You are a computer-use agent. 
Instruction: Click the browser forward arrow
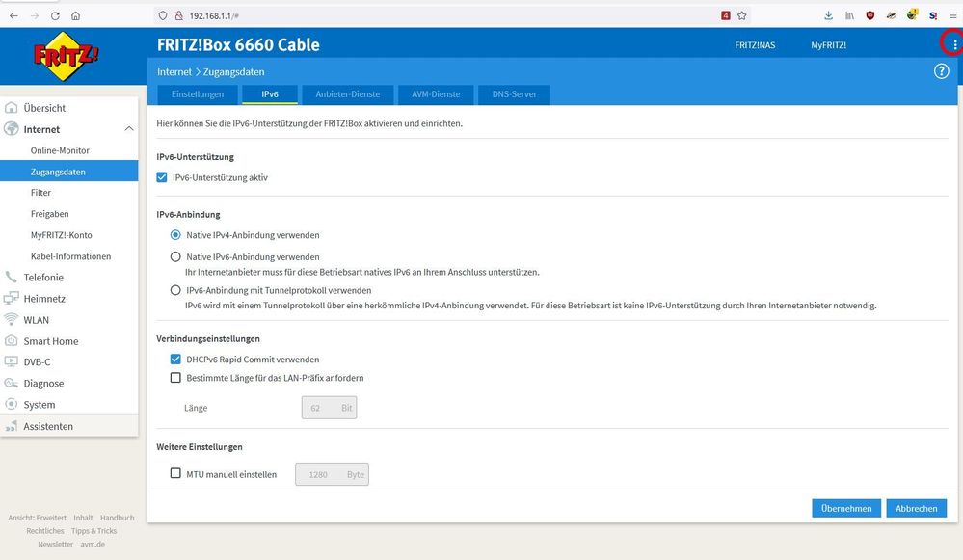[35, 16]
